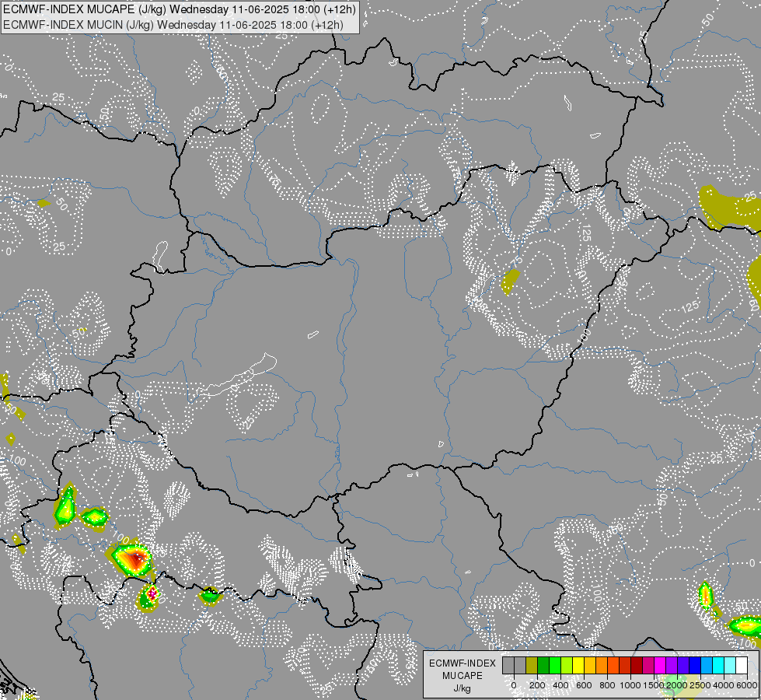Click the purple legend swatch before 2000
761x700 pixels.
[672, 665]
